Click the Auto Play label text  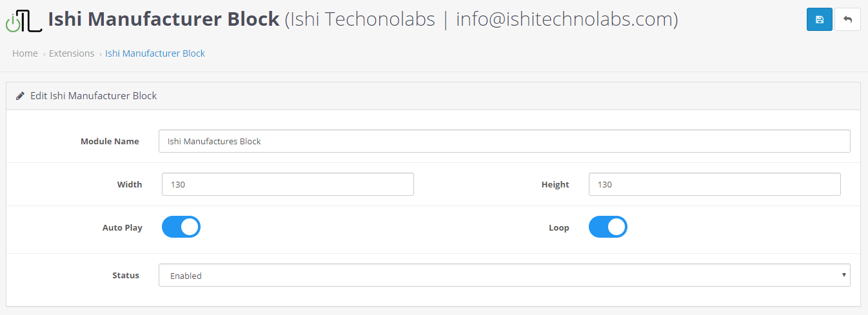click(123, 227)
